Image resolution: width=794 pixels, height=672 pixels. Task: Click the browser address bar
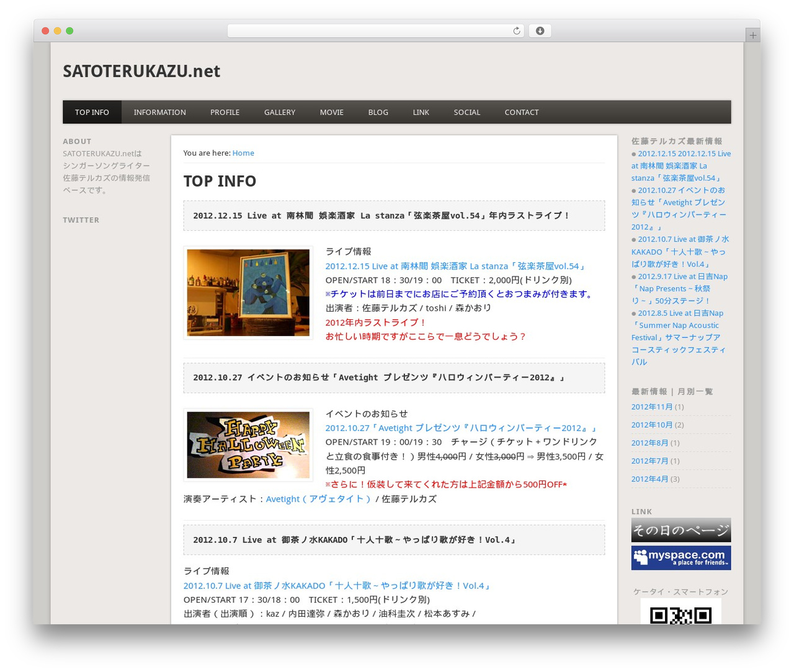[375, 31]
